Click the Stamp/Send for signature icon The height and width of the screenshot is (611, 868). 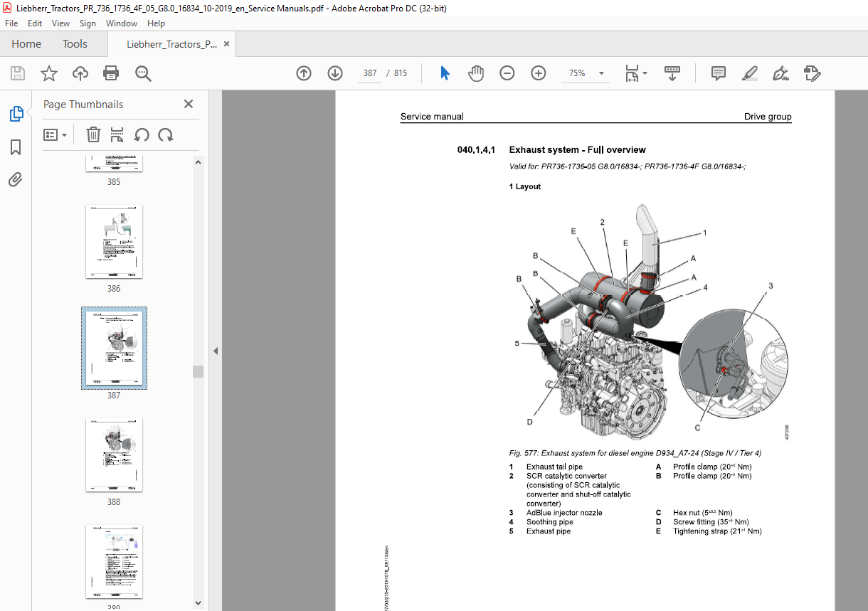coord(812,73)
